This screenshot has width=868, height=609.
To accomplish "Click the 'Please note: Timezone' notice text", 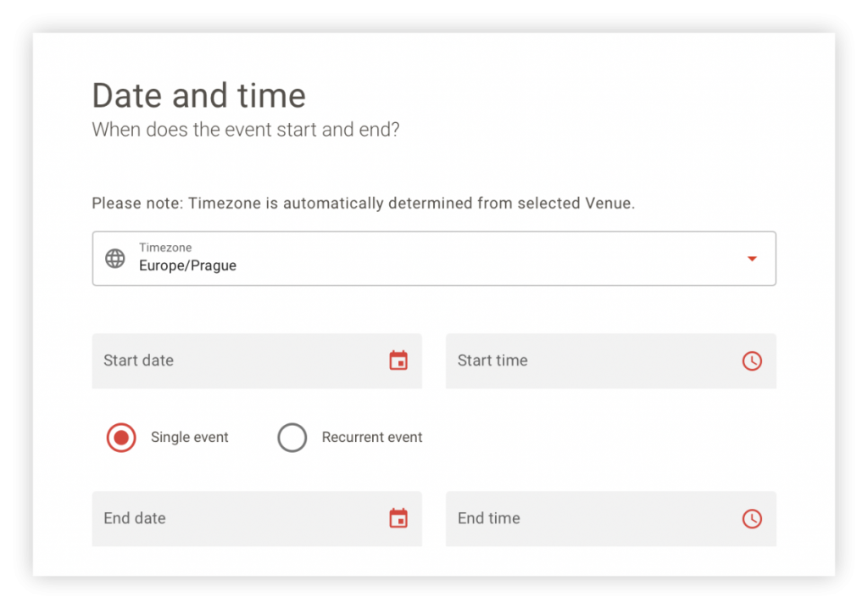I will click(363, 204).
